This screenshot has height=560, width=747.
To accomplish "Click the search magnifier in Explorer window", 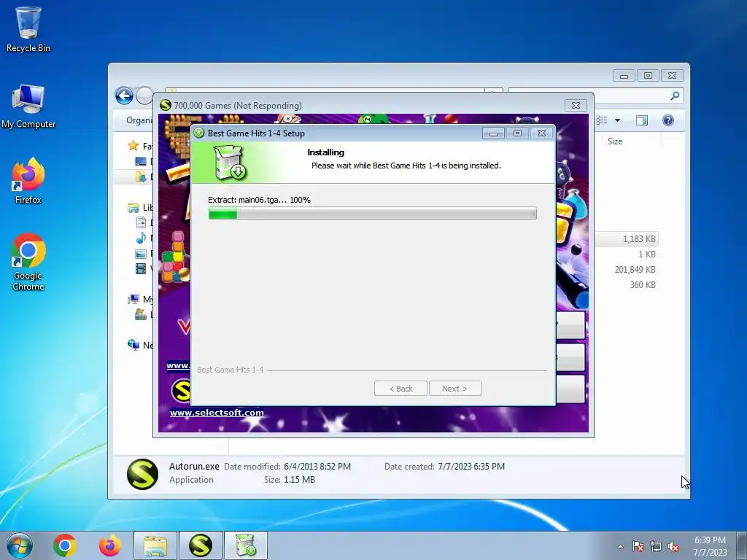I will [675, 96].
